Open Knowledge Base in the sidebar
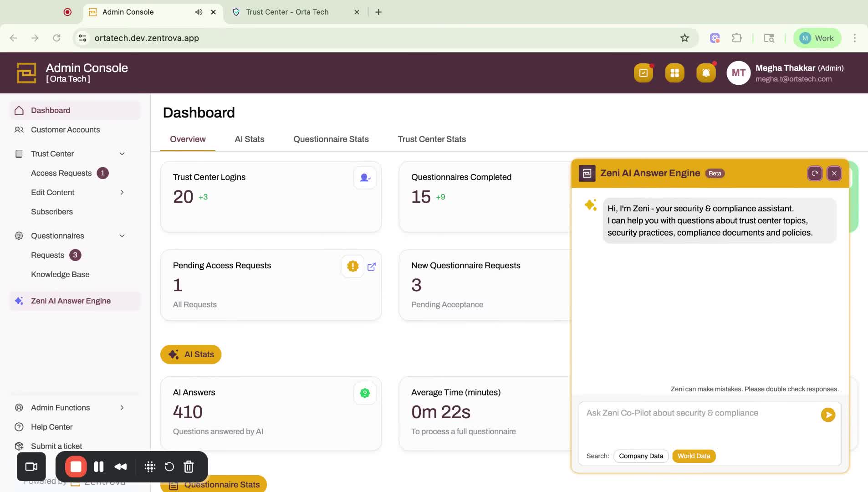868x492 pixels. [60, 275]
